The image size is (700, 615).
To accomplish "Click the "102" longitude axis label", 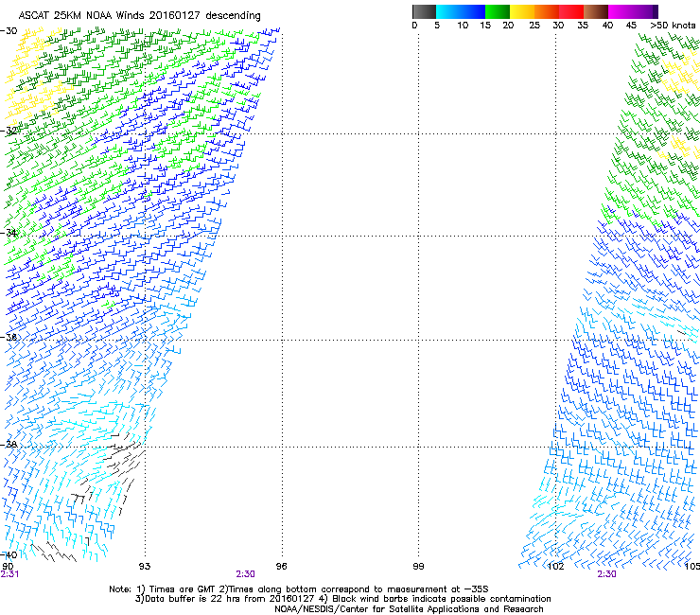I will 556,567.
